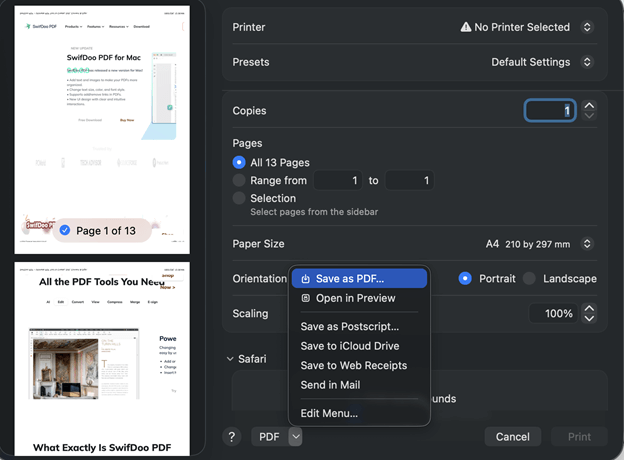The width and height of the screenshot is (624, 460).
Task: Click the A4 210 by 297 mm text
Action: coord(528,244)
